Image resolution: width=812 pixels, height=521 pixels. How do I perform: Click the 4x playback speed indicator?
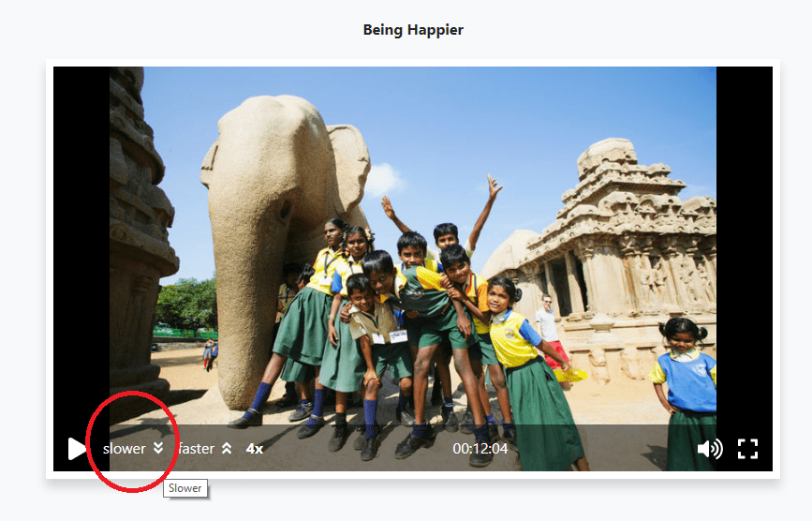pyautogui.click(x=254, y=449)
